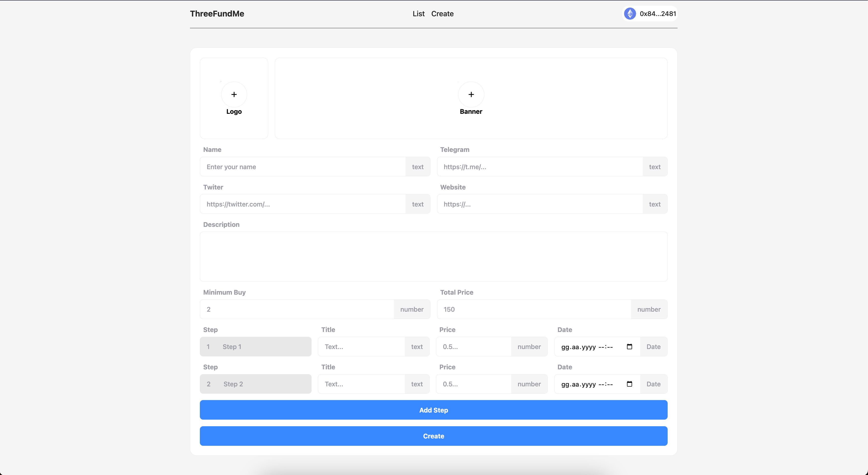Screen dimensions: 868x475
Task: Click the 'text' suffix of Name field
Action: tap(418, 167)
